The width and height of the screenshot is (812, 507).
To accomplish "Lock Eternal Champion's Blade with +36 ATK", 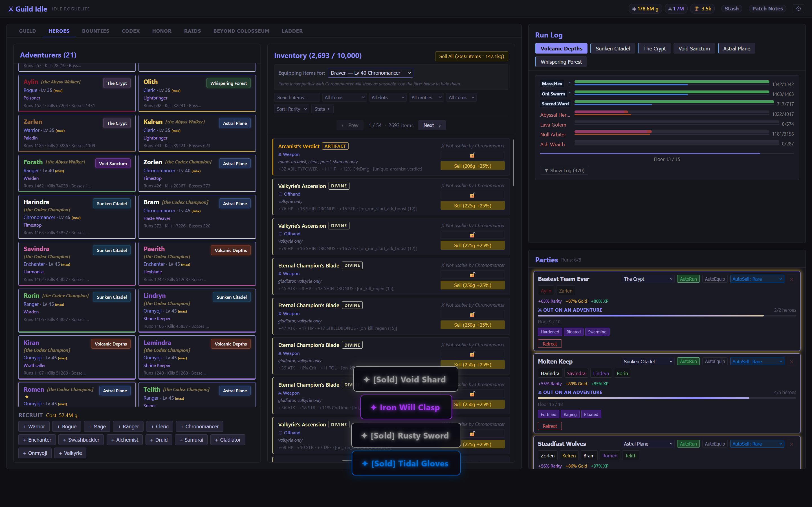I will [x=472, y=394].
